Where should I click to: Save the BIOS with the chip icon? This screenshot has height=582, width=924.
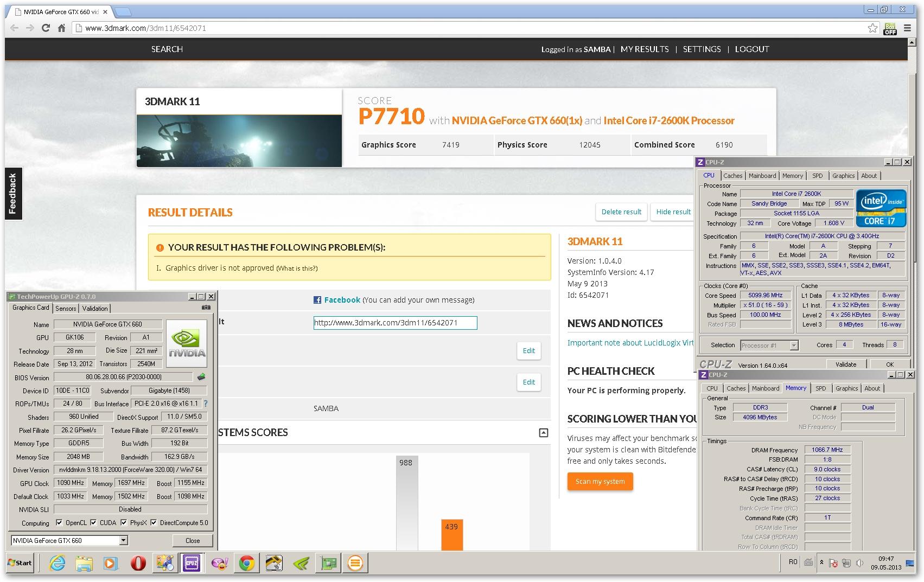[x=201, y=377]
